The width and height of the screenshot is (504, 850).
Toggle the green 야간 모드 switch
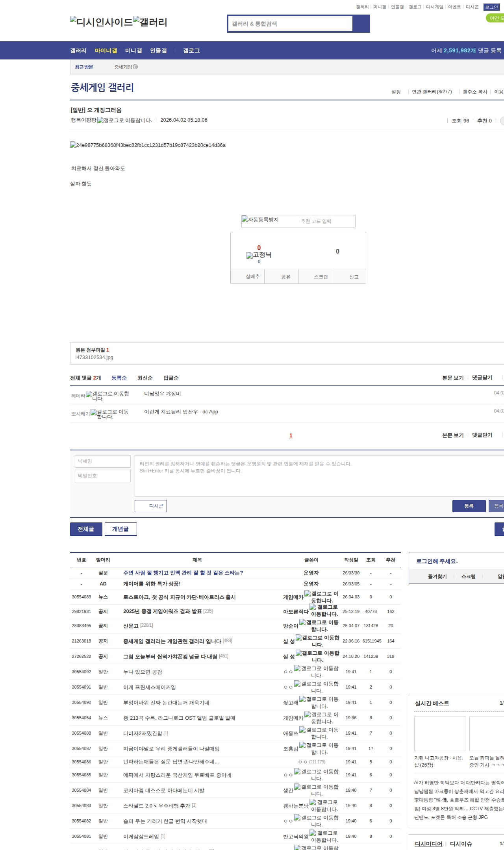(x=495, y=18)
